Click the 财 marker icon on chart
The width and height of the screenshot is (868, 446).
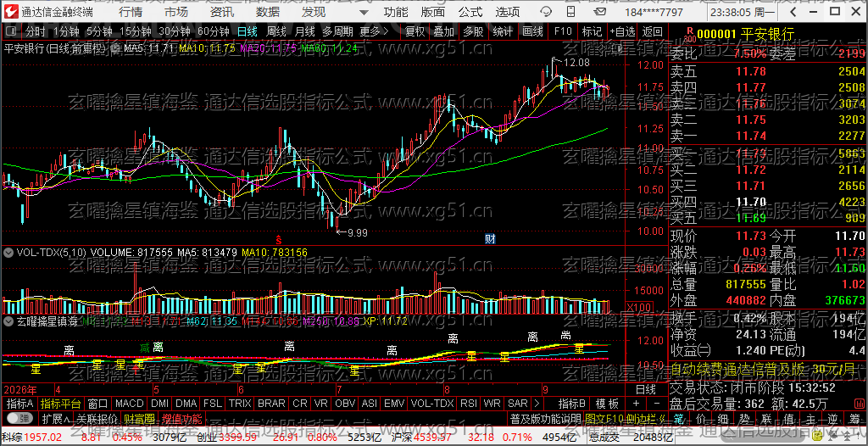click(x=490, y=239)
